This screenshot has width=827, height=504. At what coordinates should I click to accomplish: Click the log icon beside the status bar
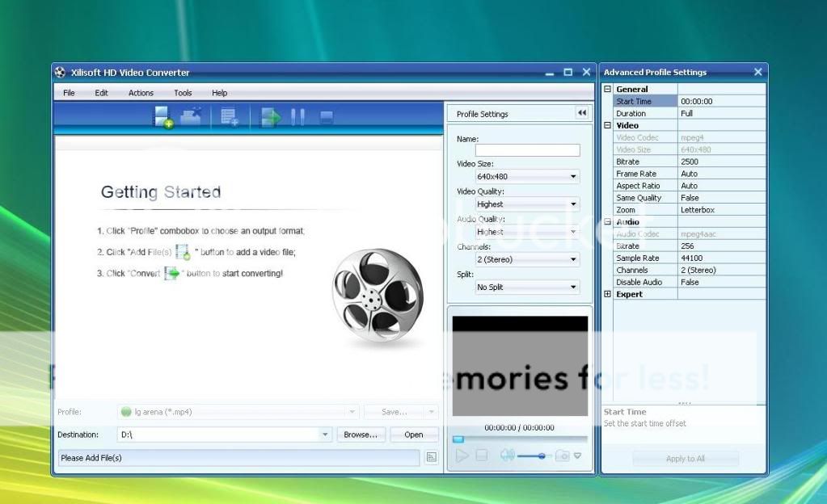coord(432,458)
